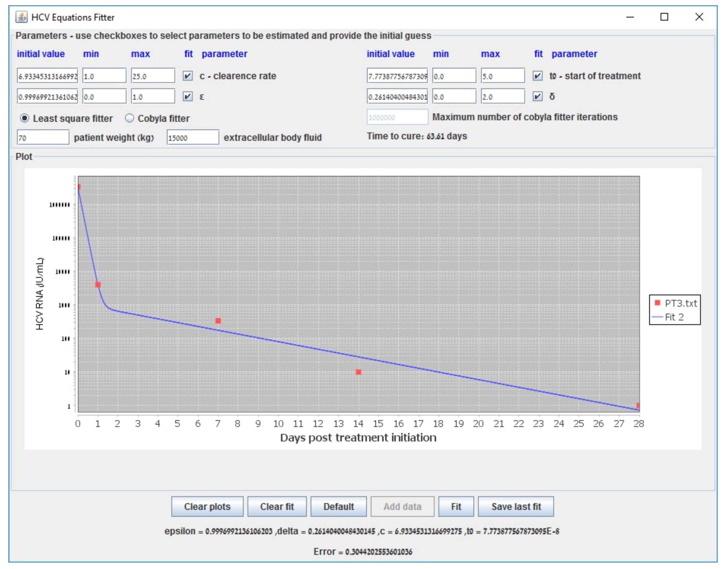The height and width of the screenshot is (569, 728).
Task: Toggle the epsilon fit checkbox
Action: click(x=188, y=97)
